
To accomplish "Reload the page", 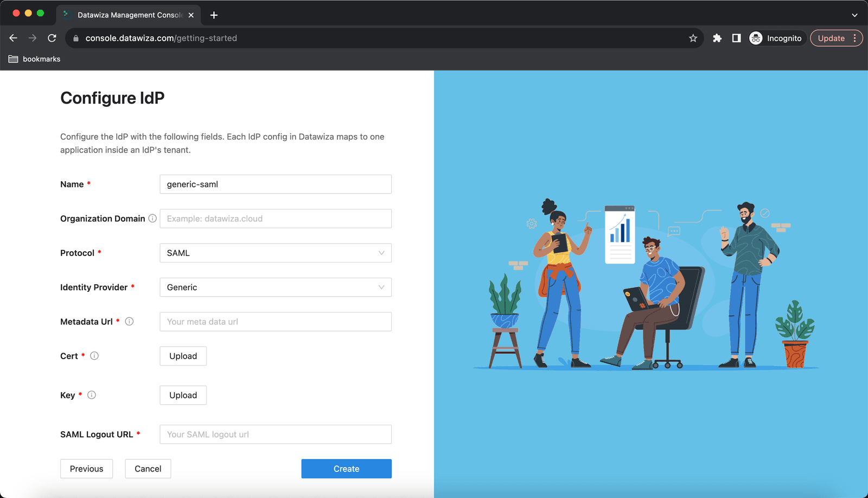I will [x=52, y=38].
